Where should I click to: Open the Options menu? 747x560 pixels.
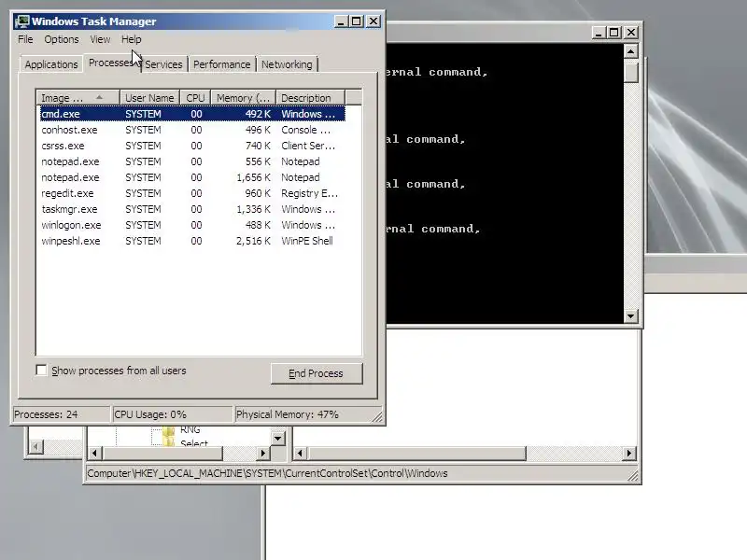[x=62, y=39]
